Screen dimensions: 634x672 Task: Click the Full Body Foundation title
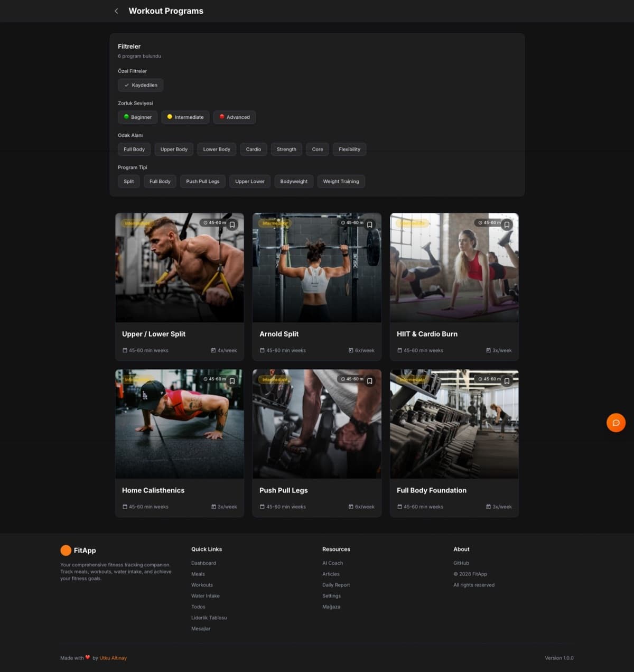pyautogui.click(x=432, y=491)
